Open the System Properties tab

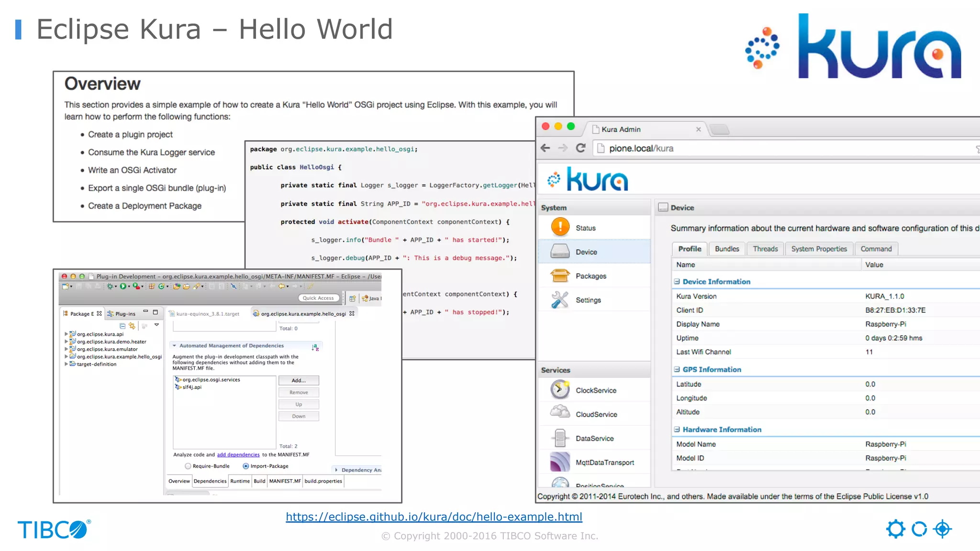click(x=819, y=249)
